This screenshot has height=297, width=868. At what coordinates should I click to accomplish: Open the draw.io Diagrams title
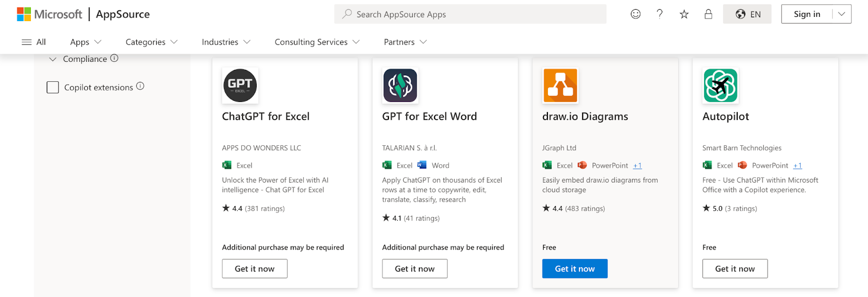coord(585,117)
